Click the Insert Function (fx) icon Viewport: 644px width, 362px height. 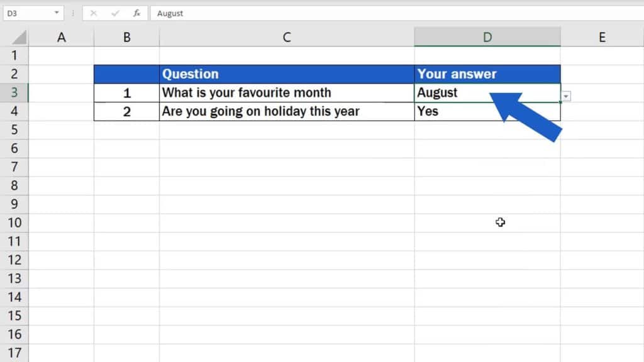click(x=137, y=13)
